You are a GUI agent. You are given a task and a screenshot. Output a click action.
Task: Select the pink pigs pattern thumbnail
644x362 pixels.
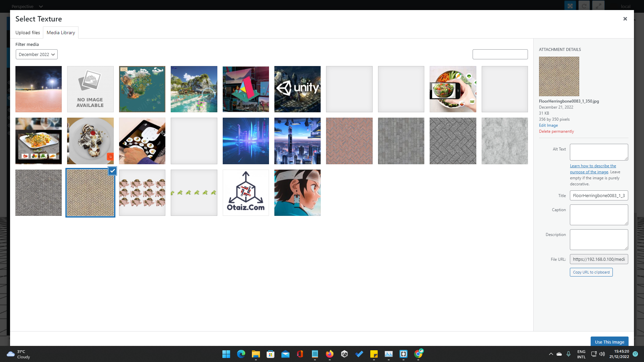coord(142,193)
